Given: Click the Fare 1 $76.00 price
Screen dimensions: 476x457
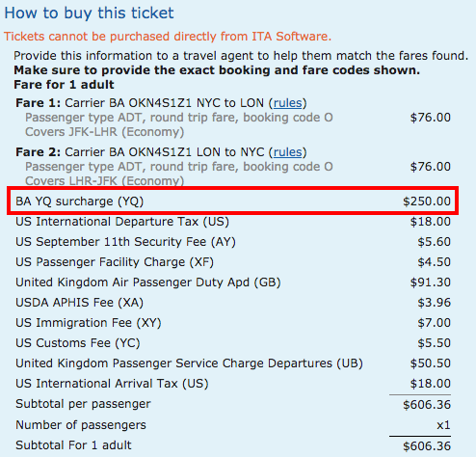Looking at the screenshot, I should (431, 118).
